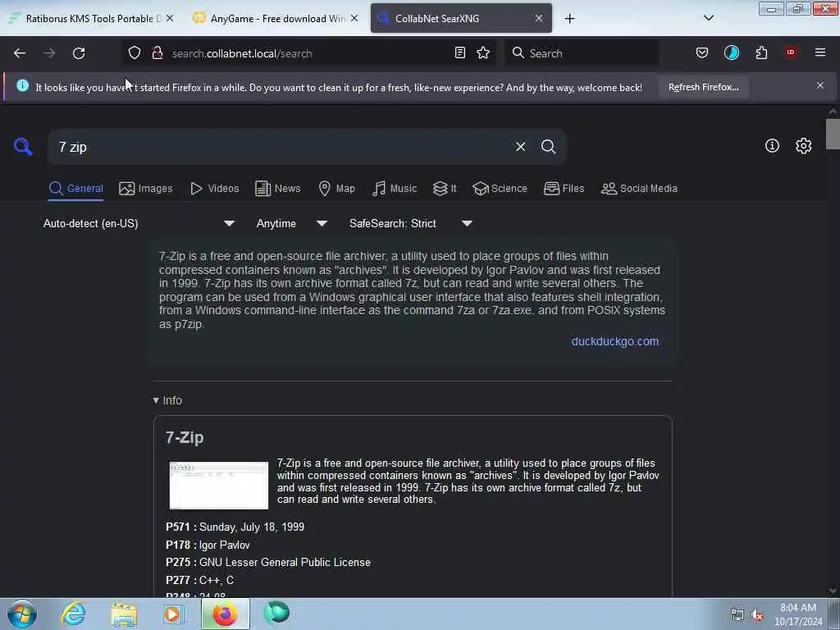Click the network tray icon

coord(737,615)
